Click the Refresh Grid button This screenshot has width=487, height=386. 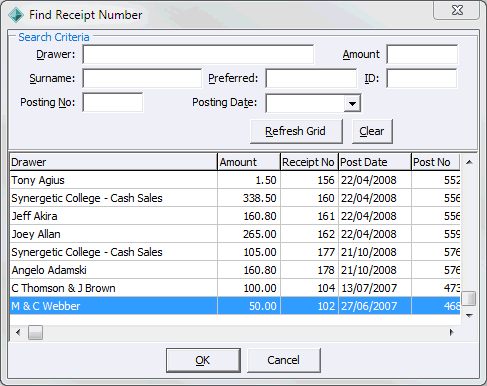point(296,131)
